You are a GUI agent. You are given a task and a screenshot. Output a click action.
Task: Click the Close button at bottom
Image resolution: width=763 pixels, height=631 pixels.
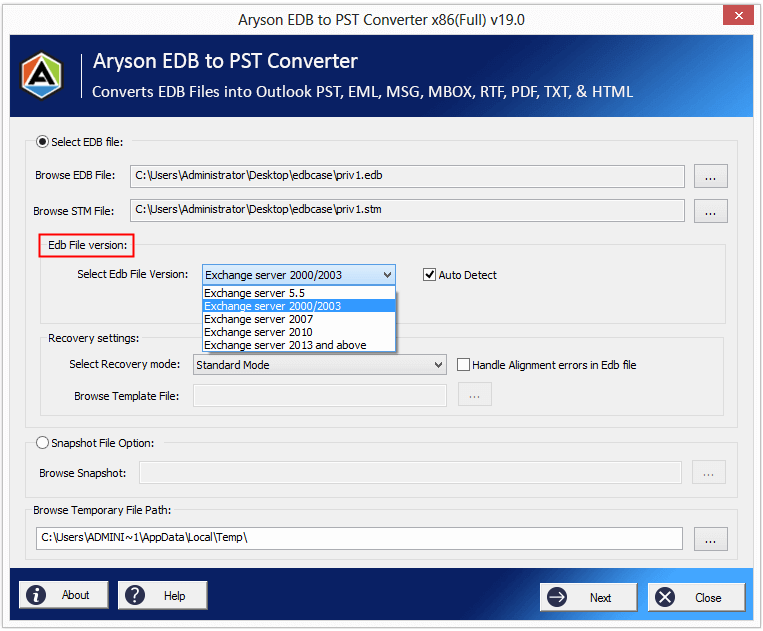(696, 597)
